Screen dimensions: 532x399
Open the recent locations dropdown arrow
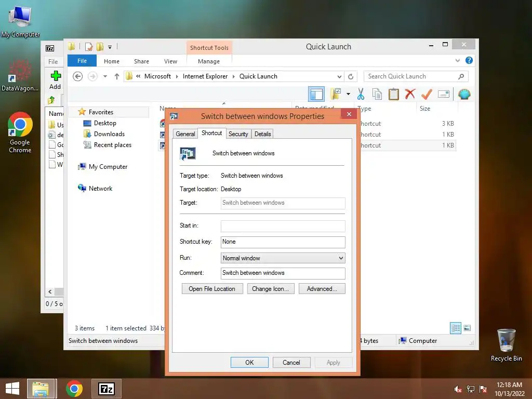click(105, 76)
